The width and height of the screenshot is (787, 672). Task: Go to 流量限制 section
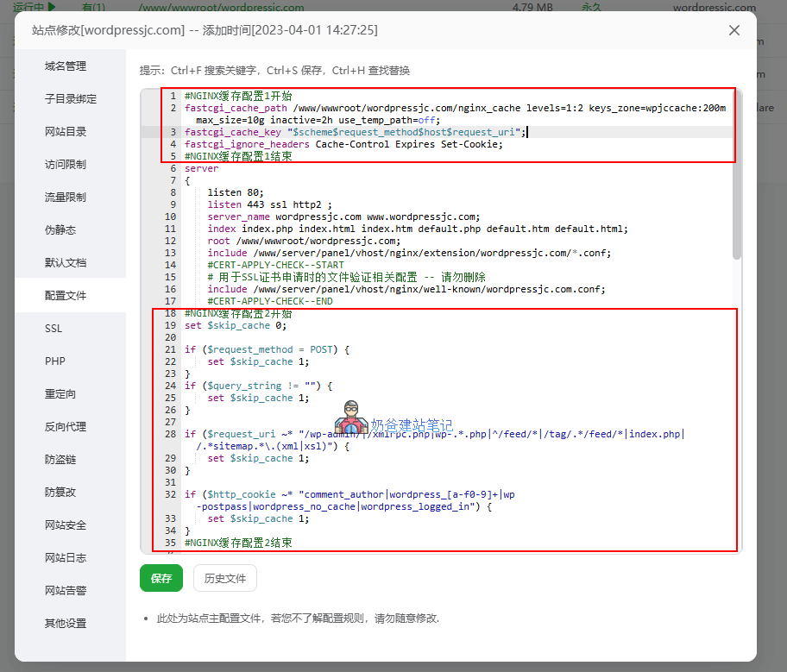click(66, 198)
